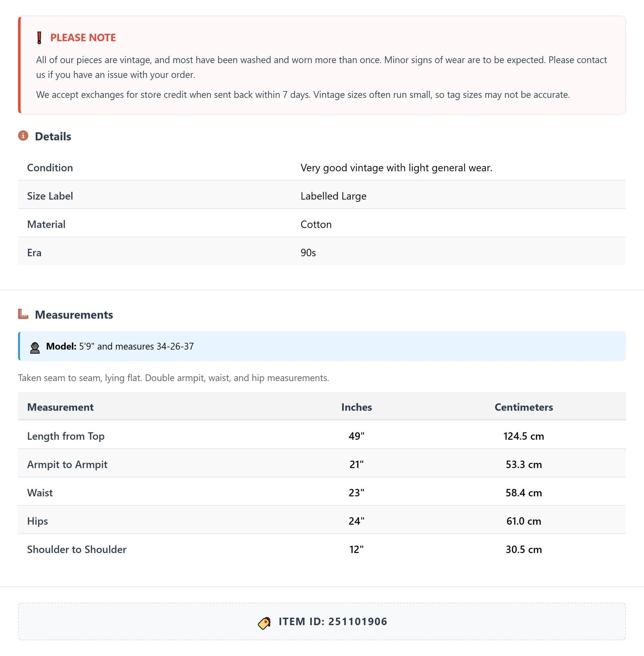The image size is (644, 656).
Task: Click the ruler icon beside Measurements
Action: (23, 314)
